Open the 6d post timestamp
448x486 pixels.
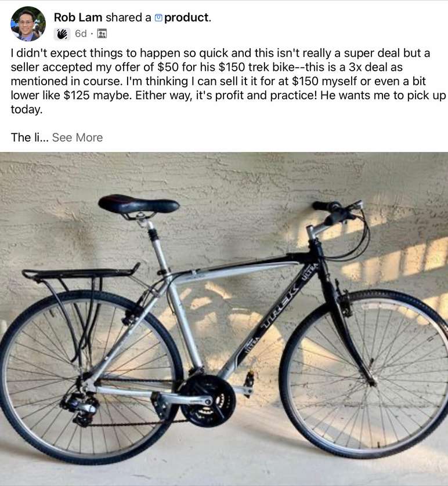click(81, 34)
